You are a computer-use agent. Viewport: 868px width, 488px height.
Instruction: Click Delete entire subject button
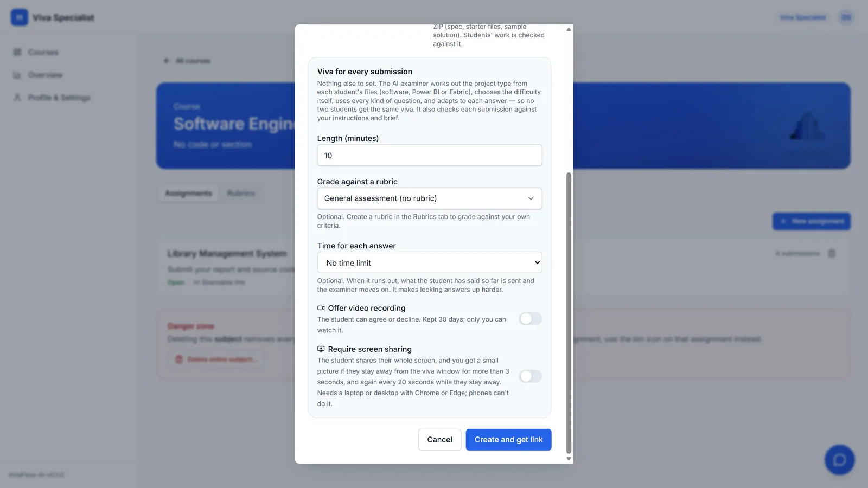216,359
